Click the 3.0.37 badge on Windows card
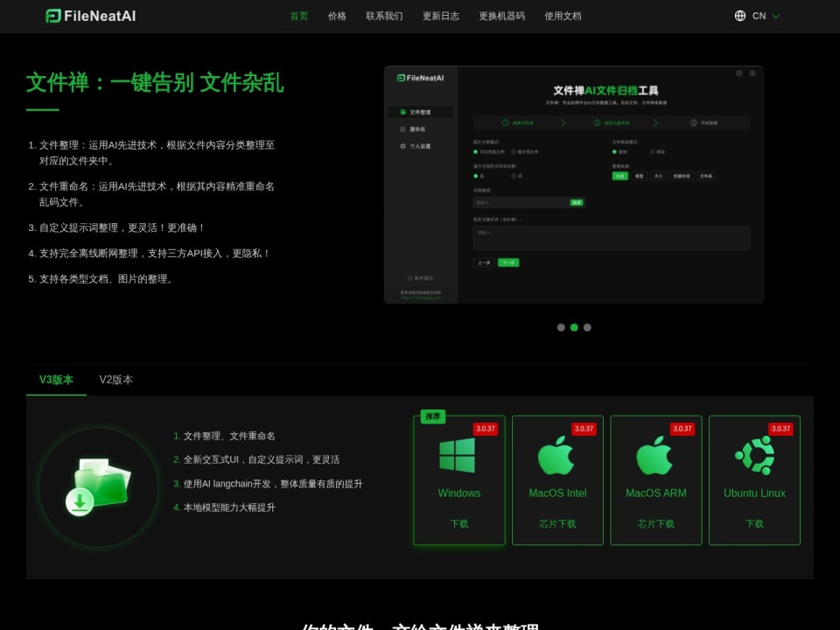 pos(486,429)
